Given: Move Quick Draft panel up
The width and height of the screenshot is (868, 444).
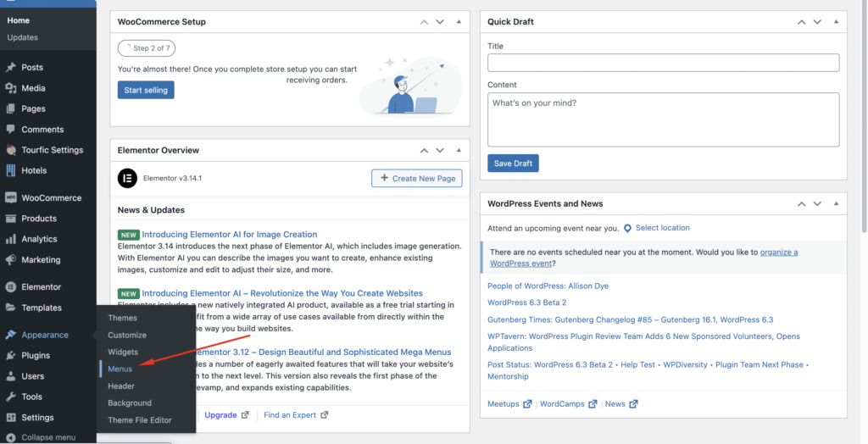Looking at the screenshot, I should click(x=802, y=22).
